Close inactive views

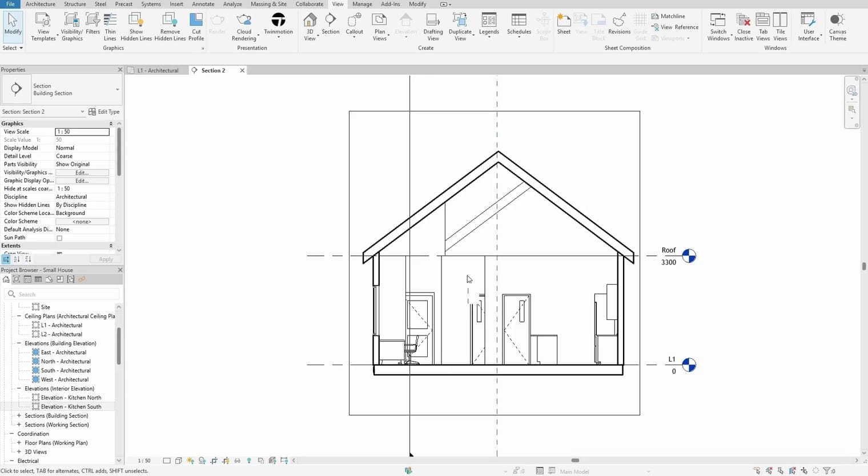[744, 27]
